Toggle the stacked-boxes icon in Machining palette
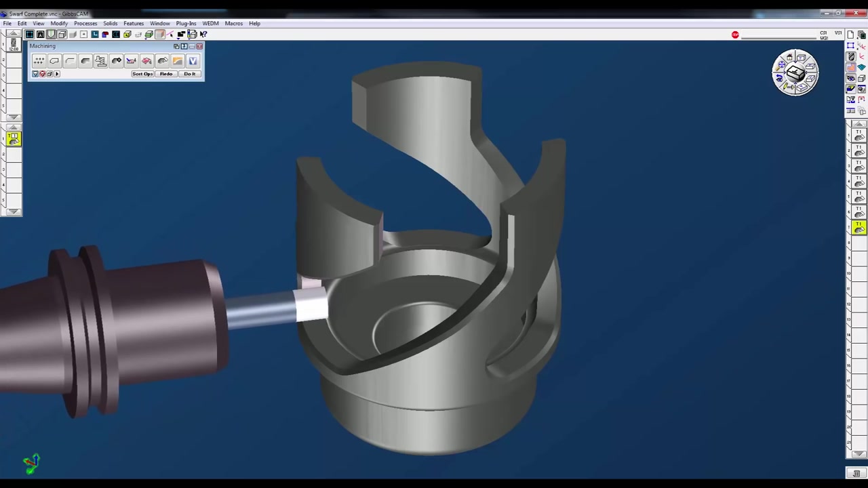The width and height of the screenshot is (868, 488). tap(50, 74)
